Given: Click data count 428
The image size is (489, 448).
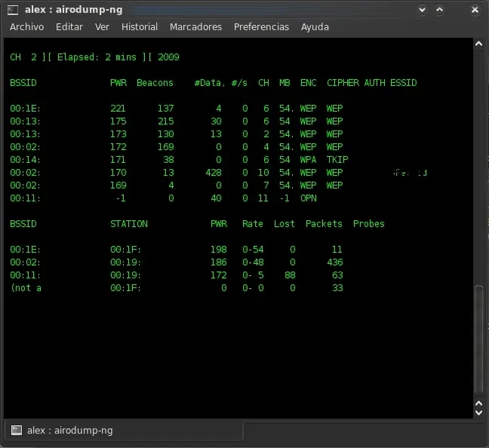Looking at the screenshot, I should (x=214, y=173).
